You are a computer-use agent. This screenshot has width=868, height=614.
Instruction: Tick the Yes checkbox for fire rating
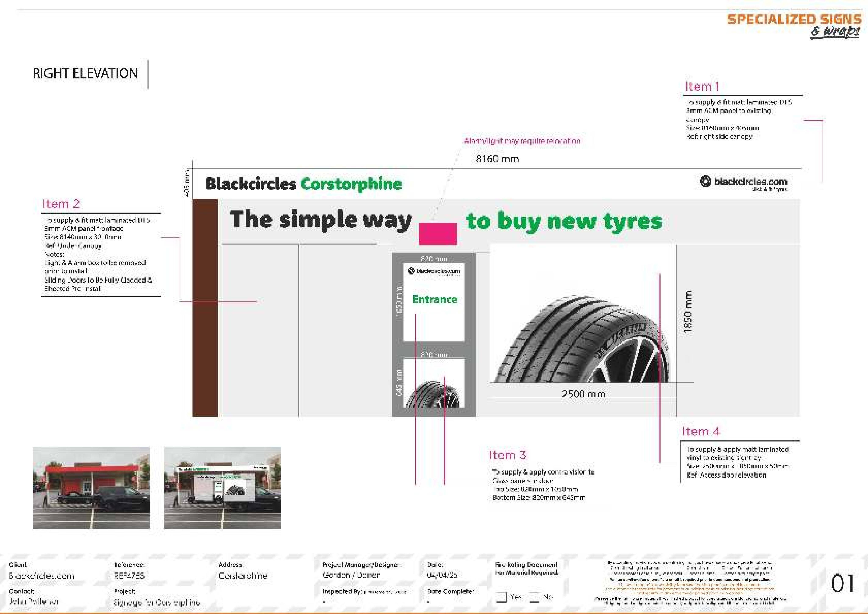pyautogui.click(x=501, y=597)
